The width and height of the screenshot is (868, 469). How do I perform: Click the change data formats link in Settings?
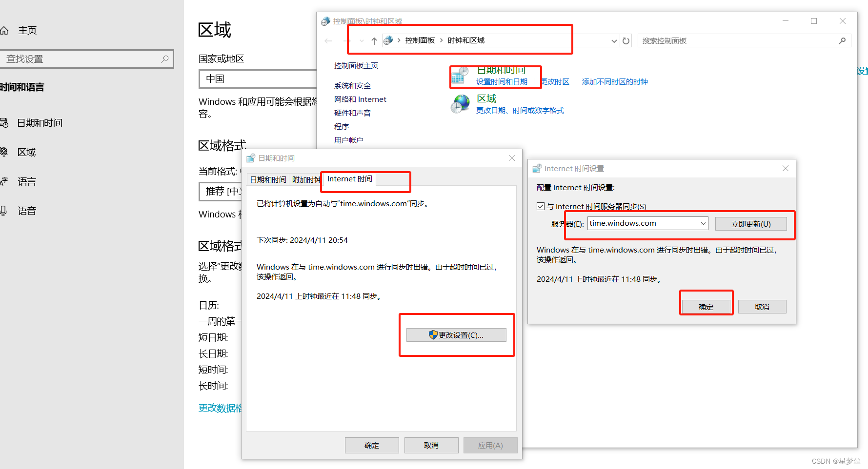pos(220,408)
